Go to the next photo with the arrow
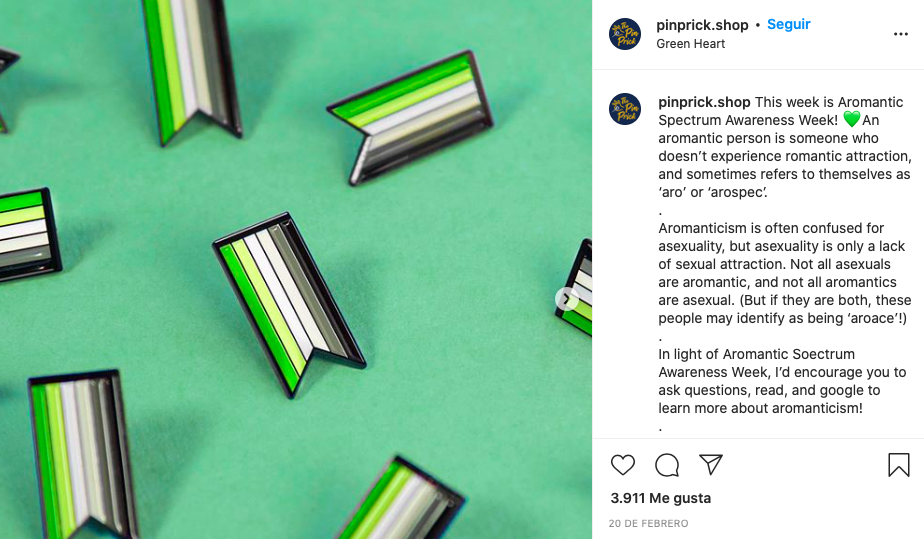The height and width of the screenshot is (539, 924). [x=566, y=299]
